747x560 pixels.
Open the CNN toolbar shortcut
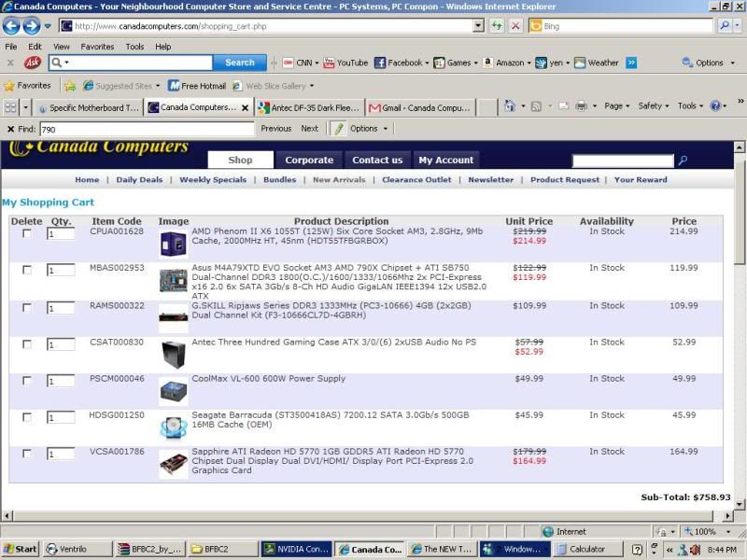pos(301,63)
